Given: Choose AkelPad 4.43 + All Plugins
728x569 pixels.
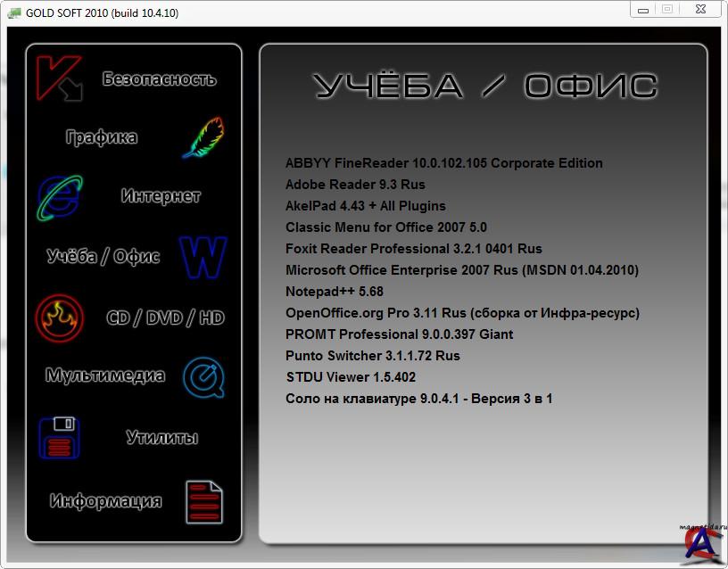Looking at the screenshot, I should [x=366, y=206].
